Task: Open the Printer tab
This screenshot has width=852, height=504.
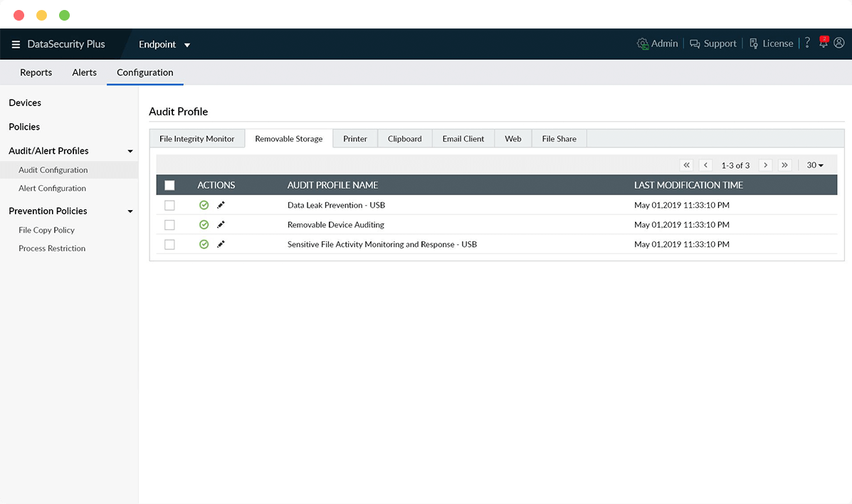Action: click(354, 139)
